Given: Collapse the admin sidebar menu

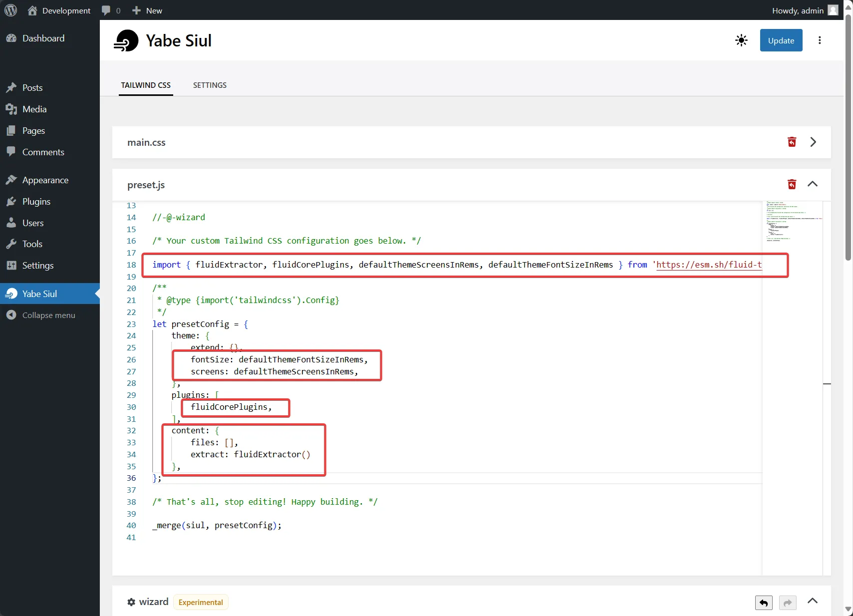Looking at the screenshot, I should point(49,315).
